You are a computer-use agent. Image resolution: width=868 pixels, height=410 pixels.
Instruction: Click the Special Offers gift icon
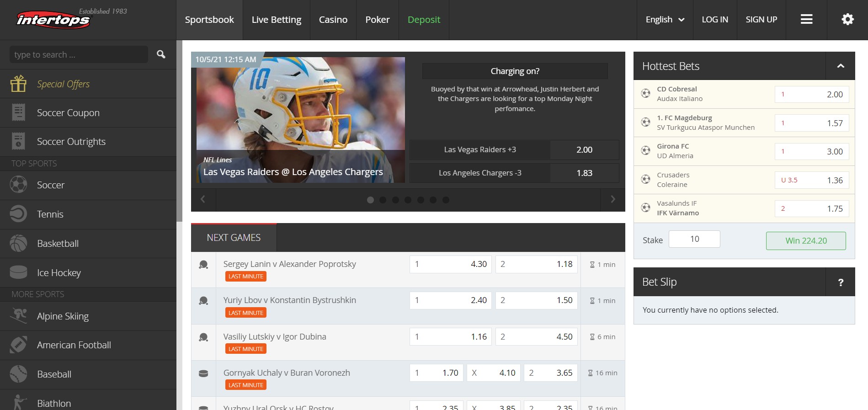point(18,84)
